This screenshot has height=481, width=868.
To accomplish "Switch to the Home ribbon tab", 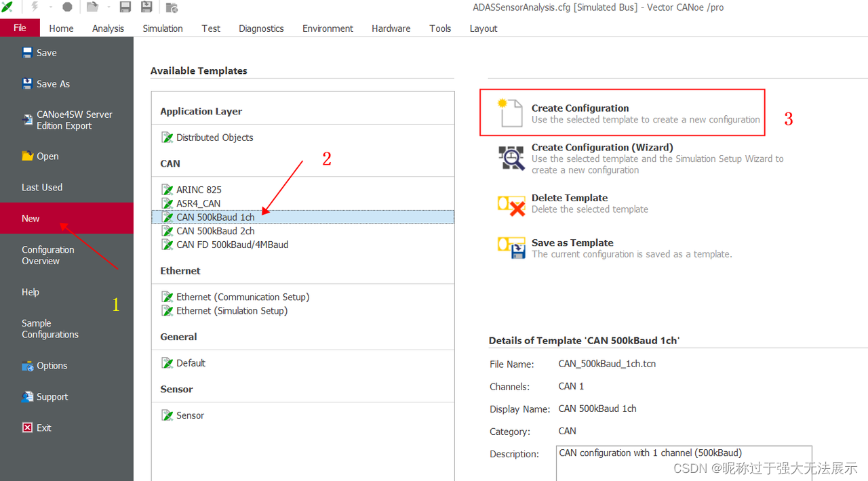I will pos(61,28).
